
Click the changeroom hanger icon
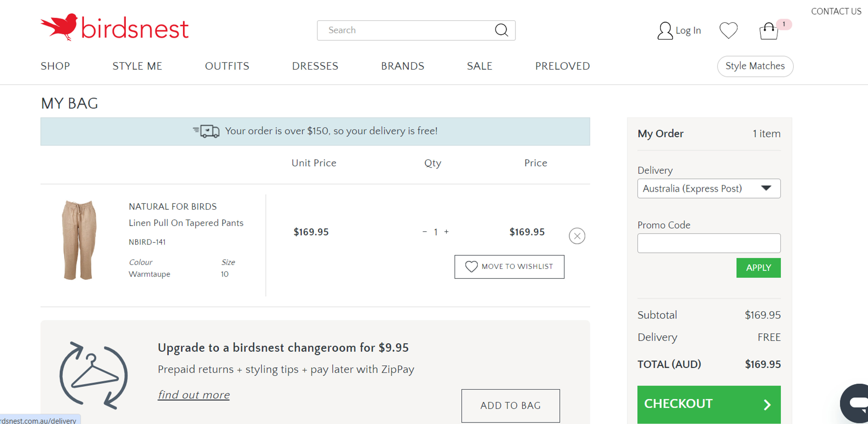pyautogui.click(x=94, y=375)
